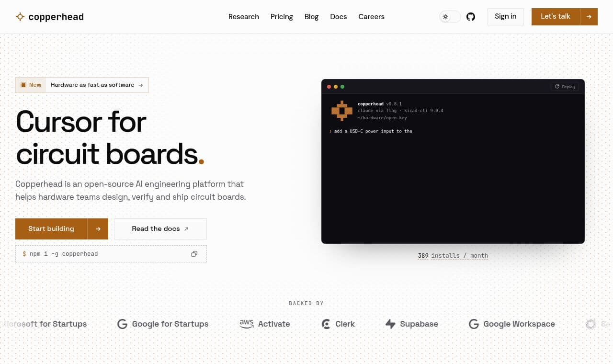Image resolution: width=613 pixels, height=364 pixels.
Task: Click the Google Workspace logo
Action: [x=512, y=324]
